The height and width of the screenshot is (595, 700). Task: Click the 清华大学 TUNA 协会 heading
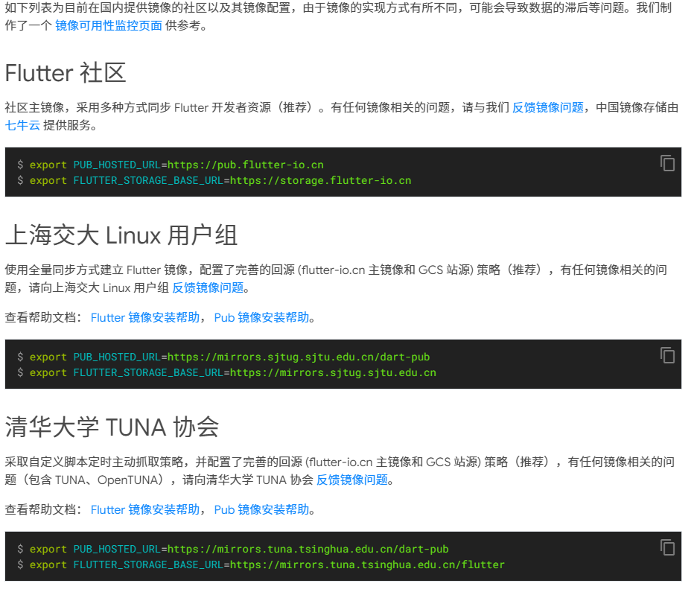pos(112,427)
